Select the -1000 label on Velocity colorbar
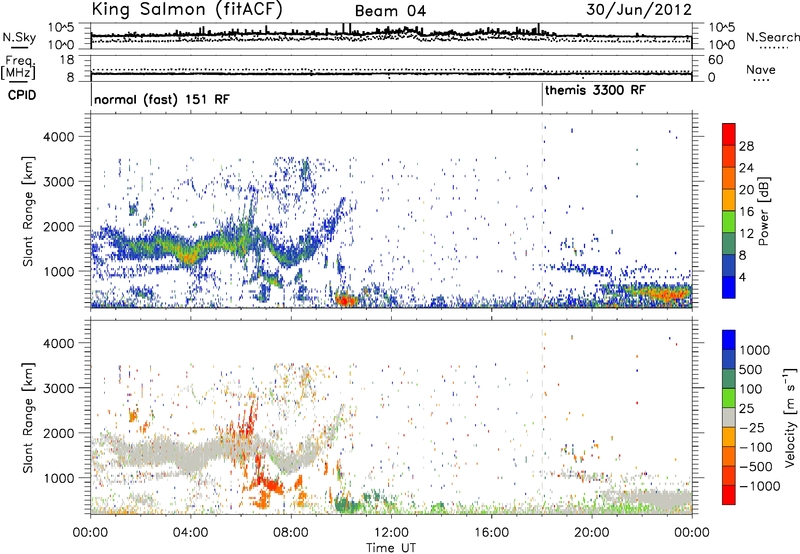The height and width of the screenshot is (554, 800). (x=760, y=486)
